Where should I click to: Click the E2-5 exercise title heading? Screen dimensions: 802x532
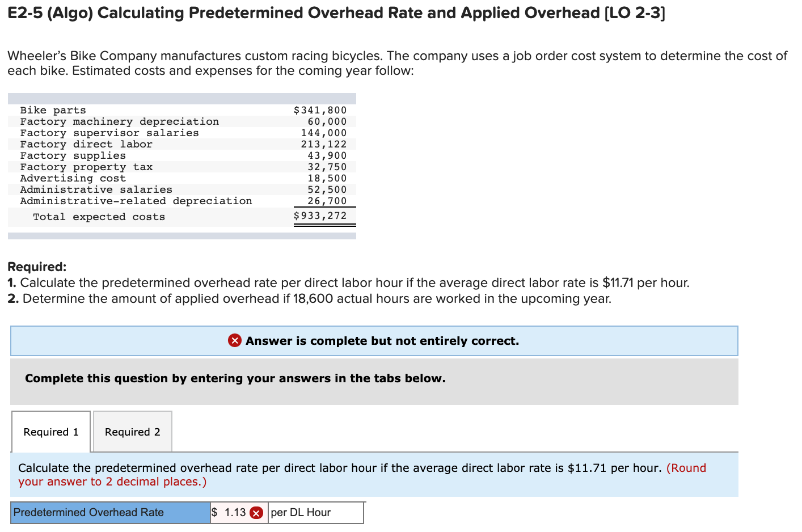coord(336,12)
